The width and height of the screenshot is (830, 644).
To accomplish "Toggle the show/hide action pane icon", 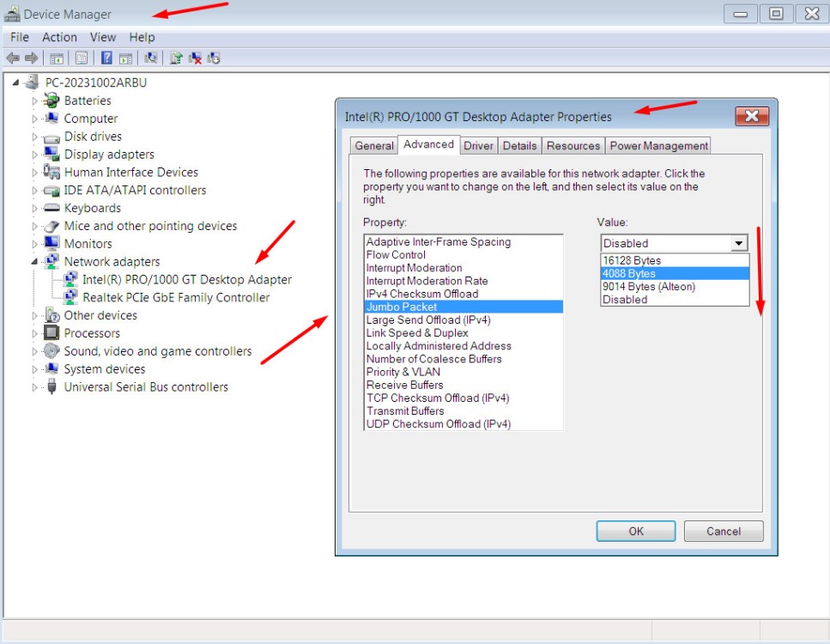I will pos(125,58).
